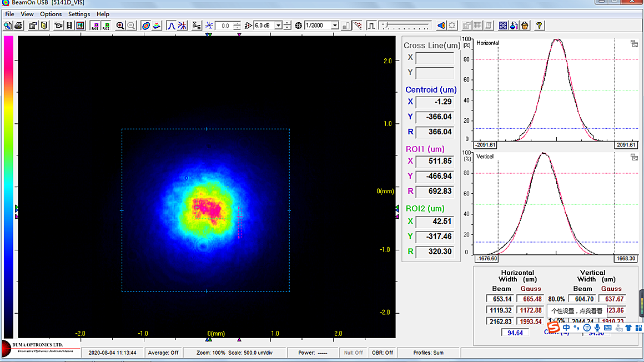This screenshot has width=644, height=362.
Task: Click the speaker sound icon in toolbar
Action: pos(441,26)
